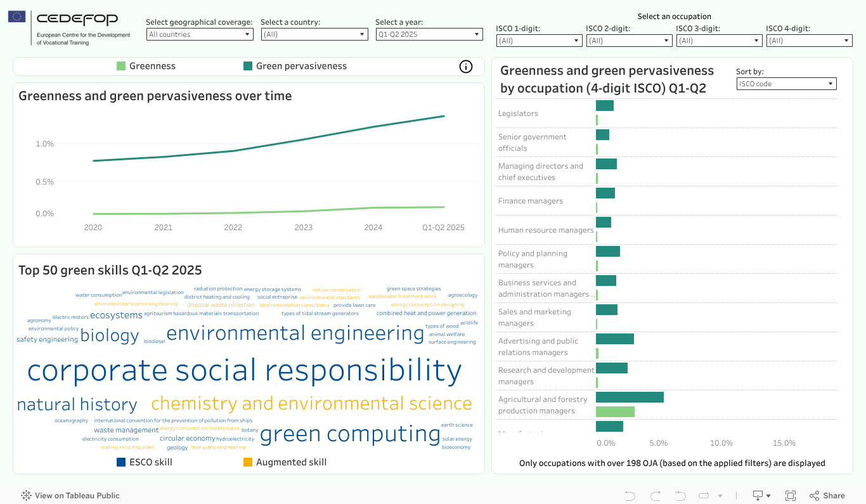Toggle the ESCO skill legend entry
866x504 pixels.
tap(144, 462)
